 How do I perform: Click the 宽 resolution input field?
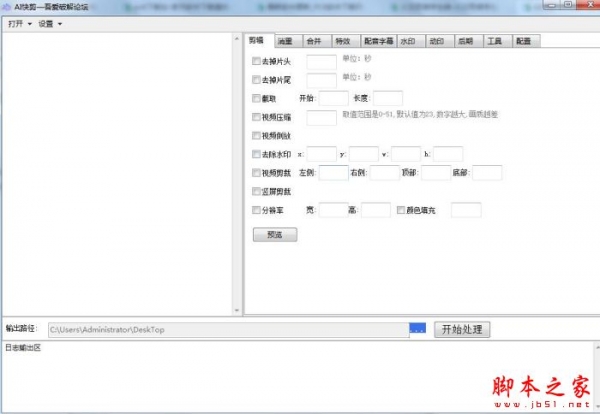(334, 210)
